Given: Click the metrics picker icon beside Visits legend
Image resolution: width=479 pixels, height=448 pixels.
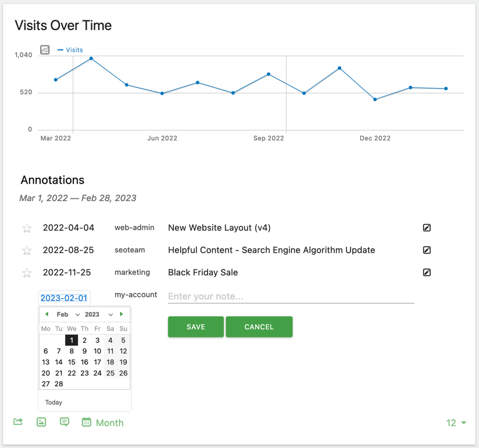Looking at the screenshot, I should [x=45, y=50].
